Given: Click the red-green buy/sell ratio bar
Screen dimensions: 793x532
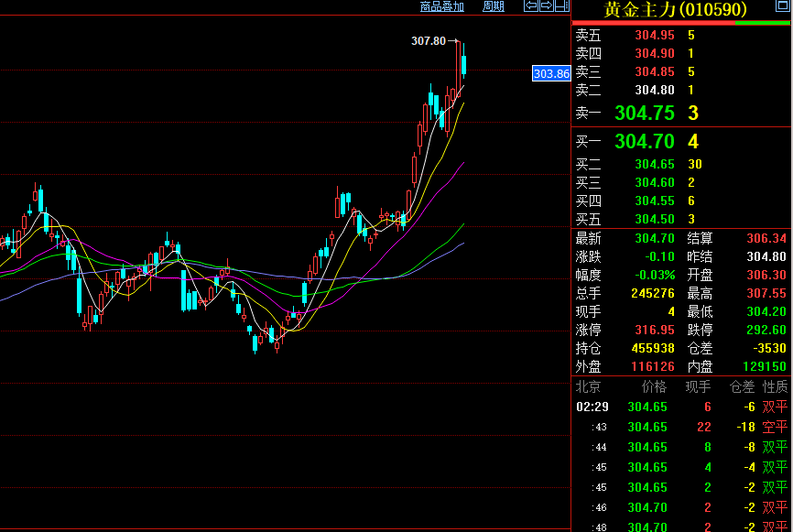Looking at the screenshot, I should [681, 22].
